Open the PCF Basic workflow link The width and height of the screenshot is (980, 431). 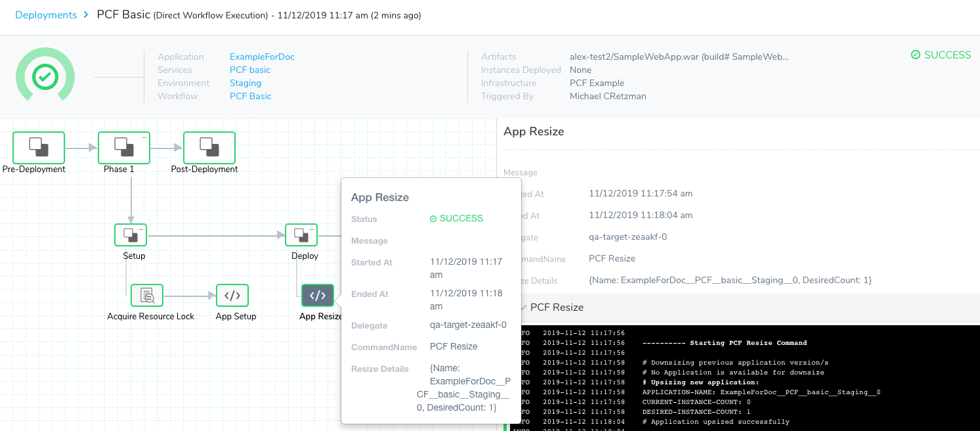tap(251, 96)
